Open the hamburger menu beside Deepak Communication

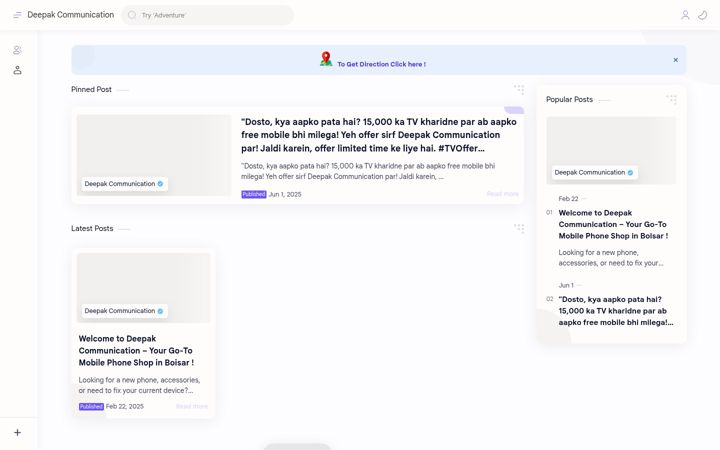[x=17, y=15]
